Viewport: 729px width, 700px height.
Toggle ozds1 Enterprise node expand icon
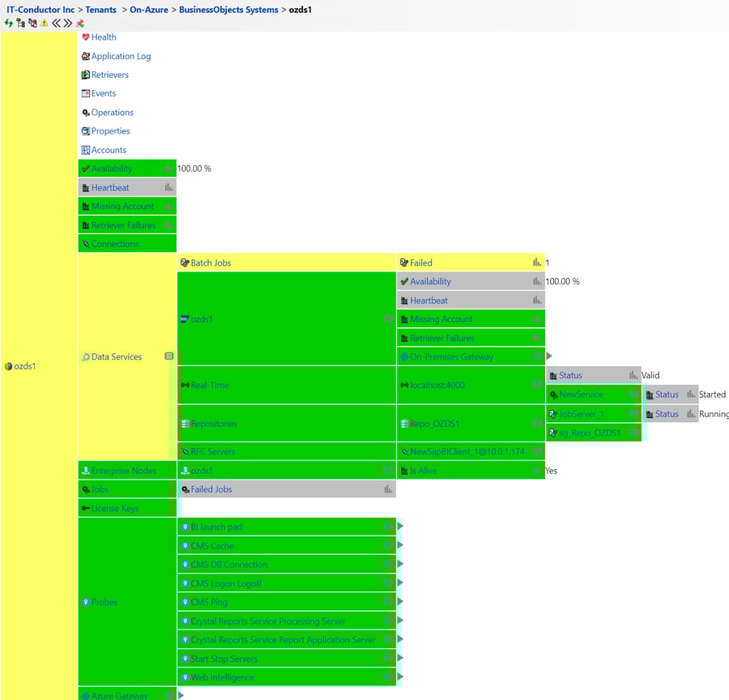[389, 470]
